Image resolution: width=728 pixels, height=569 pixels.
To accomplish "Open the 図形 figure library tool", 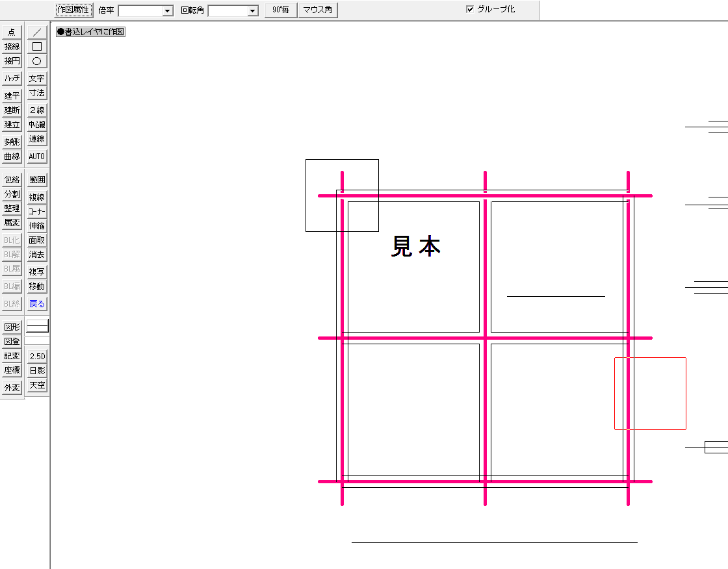I will click(12, 327).
